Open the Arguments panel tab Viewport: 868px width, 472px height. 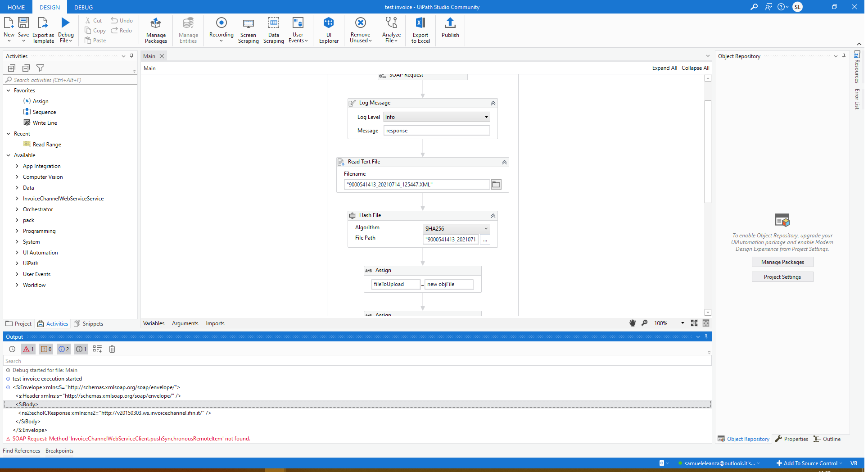185,323
